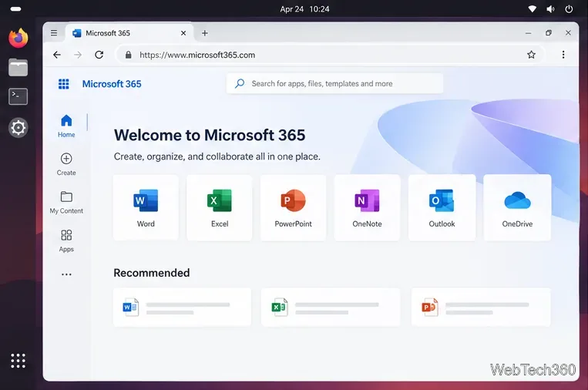
Task: Show all applications grid in dock
Action: tap(18, 361)
